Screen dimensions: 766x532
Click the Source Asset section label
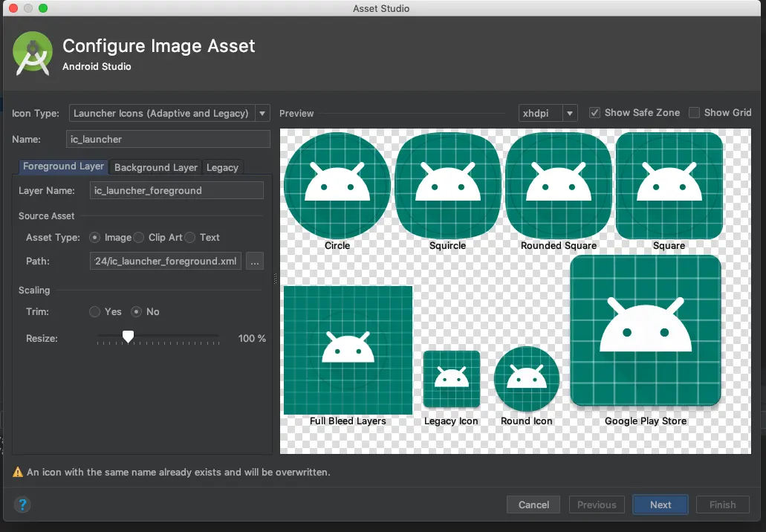tap(46, 216)
